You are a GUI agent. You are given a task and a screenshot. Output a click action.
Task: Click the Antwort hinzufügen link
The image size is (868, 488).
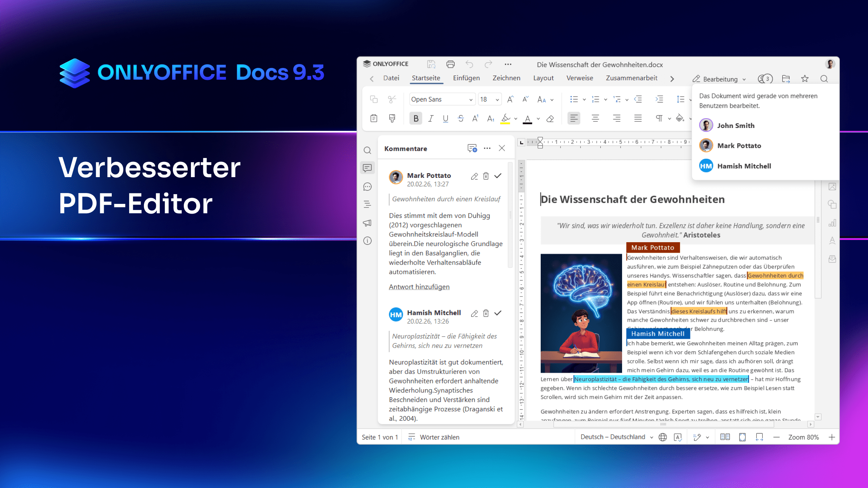click(419, 287)
